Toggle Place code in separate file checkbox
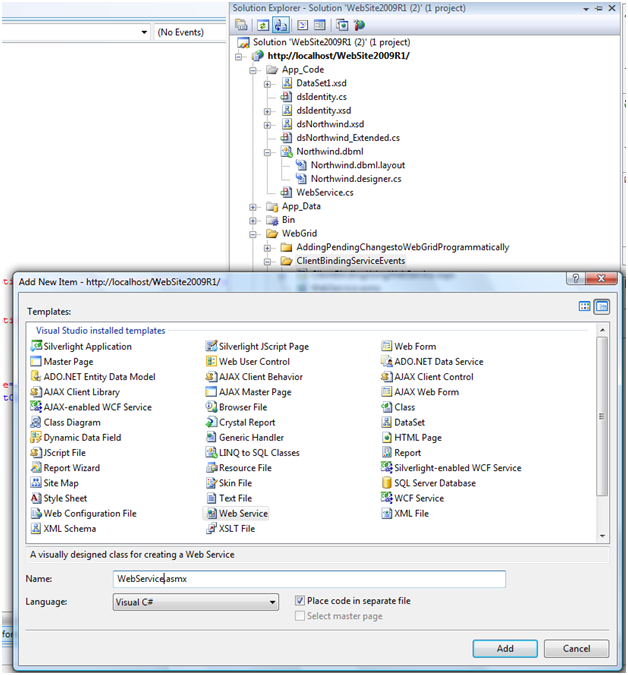The width and height of the screenshot is (628, 675). [300, 601]
